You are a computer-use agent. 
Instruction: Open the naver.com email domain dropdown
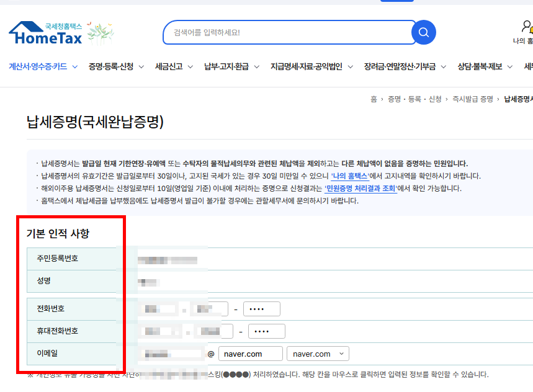pos(318,354)
